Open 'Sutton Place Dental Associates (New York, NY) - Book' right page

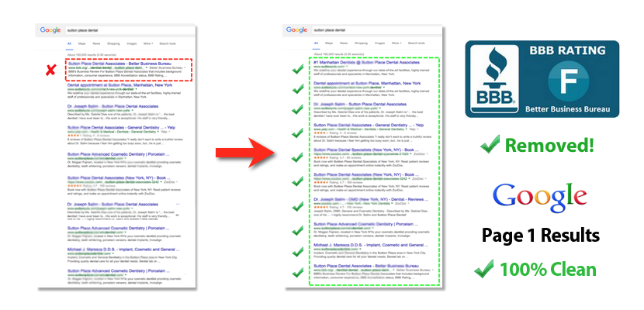pos(366,175)
